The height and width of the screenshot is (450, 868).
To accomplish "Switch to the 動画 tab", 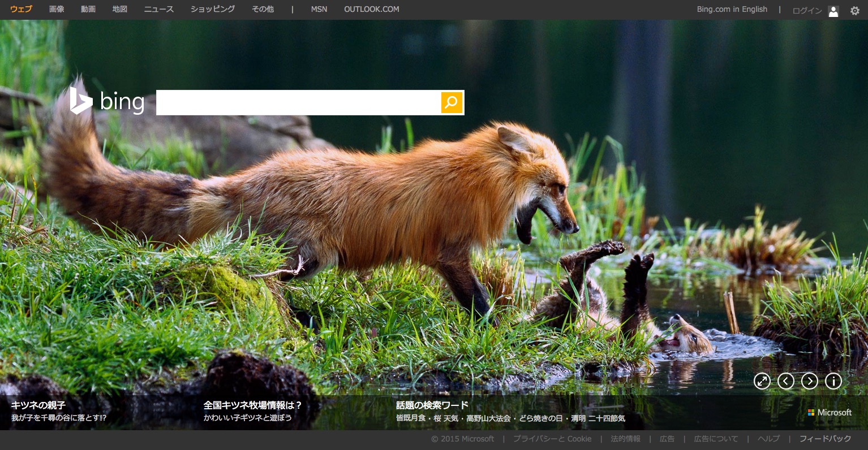I will click(x=88, y=10).
